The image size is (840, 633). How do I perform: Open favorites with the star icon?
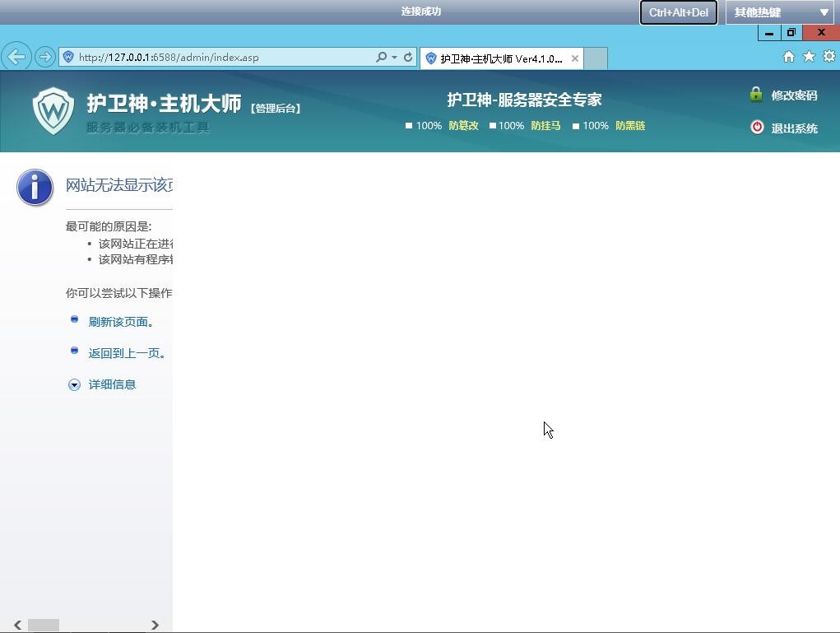(809, 56)
